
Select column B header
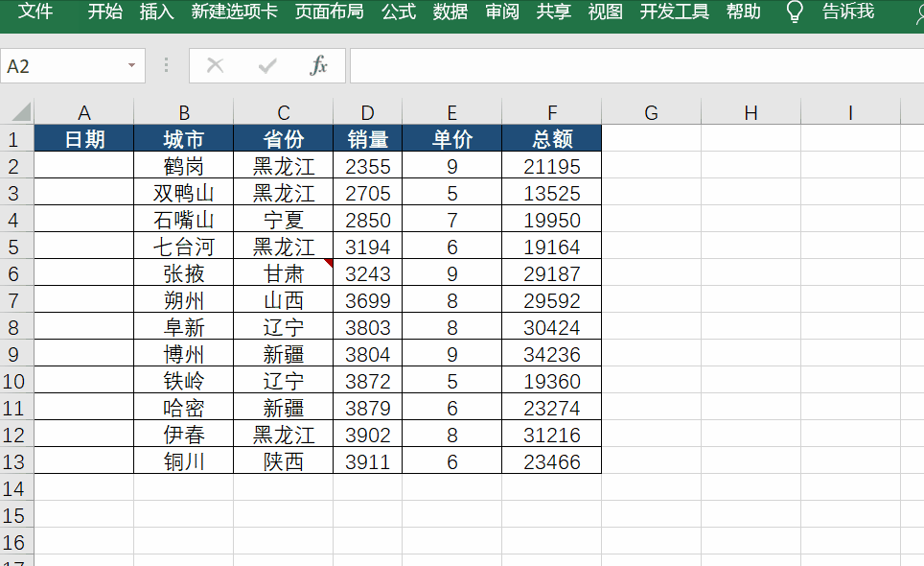(x=184, y=112)
